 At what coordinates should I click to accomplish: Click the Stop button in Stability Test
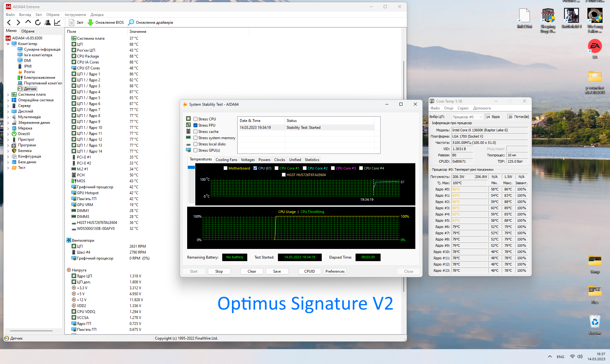pyautogui.click(x=219, y=271)
